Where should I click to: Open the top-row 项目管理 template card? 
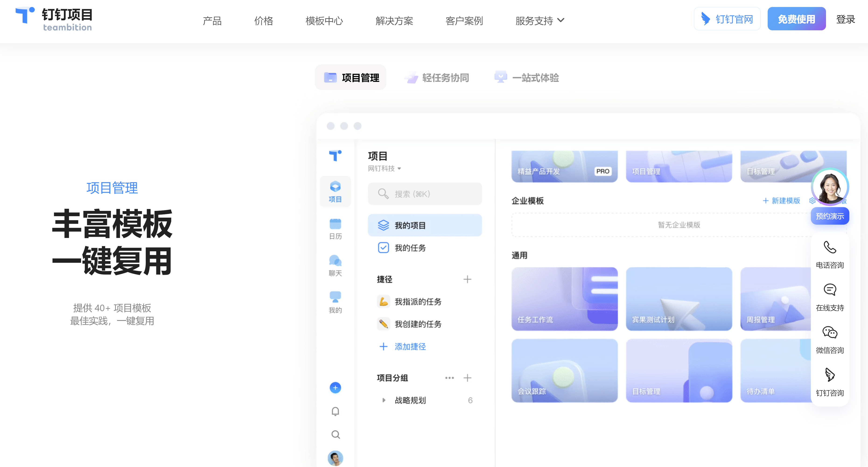679,167
